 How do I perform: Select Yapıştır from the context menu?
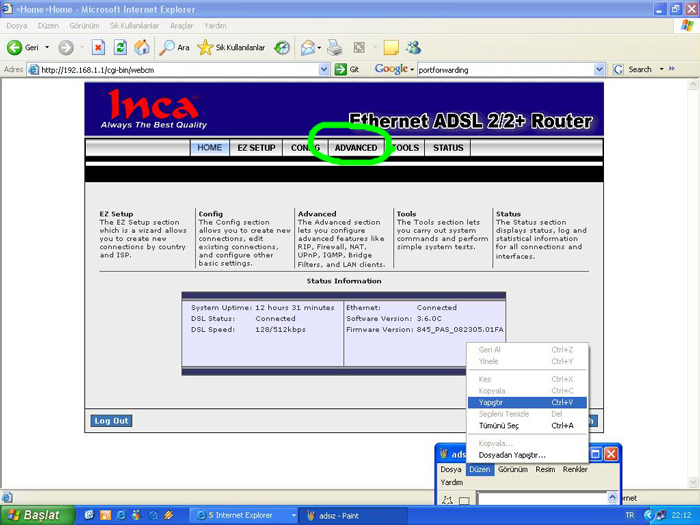point(527,403)
